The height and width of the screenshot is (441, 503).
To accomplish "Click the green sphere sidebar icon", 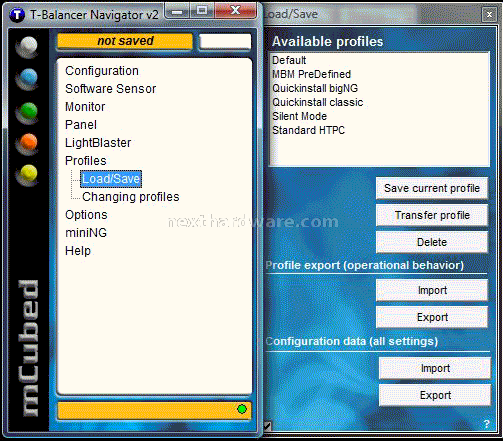I will click(x=28, y=112).
